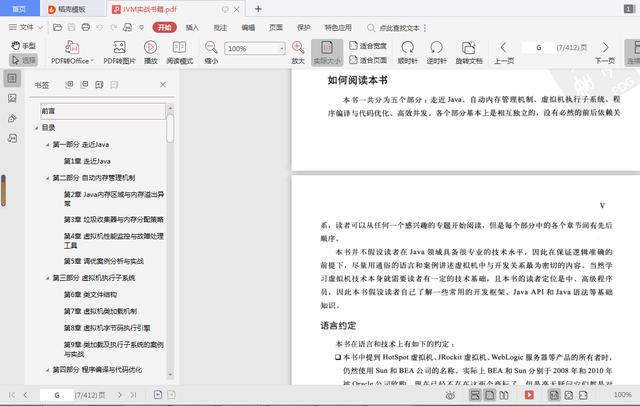Switch to the 插入 ribbon tab
This screenshot has width=640, height=406.
click(x=192, y=27)
